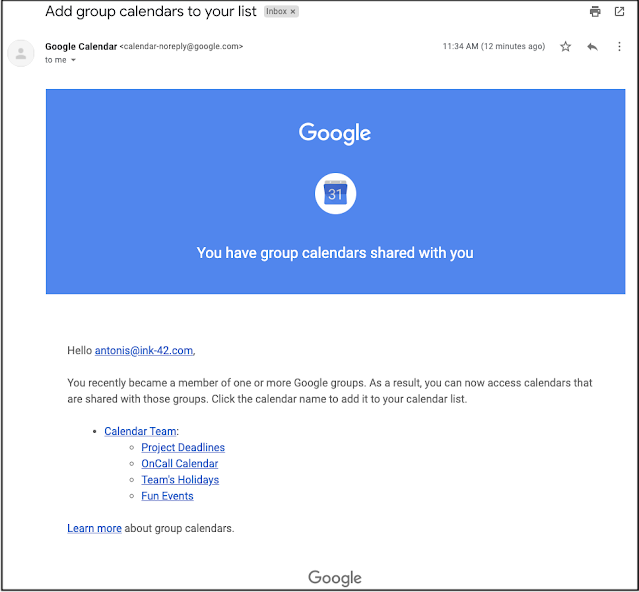Remove the Inbox label with its x

[x=293, y=12]
